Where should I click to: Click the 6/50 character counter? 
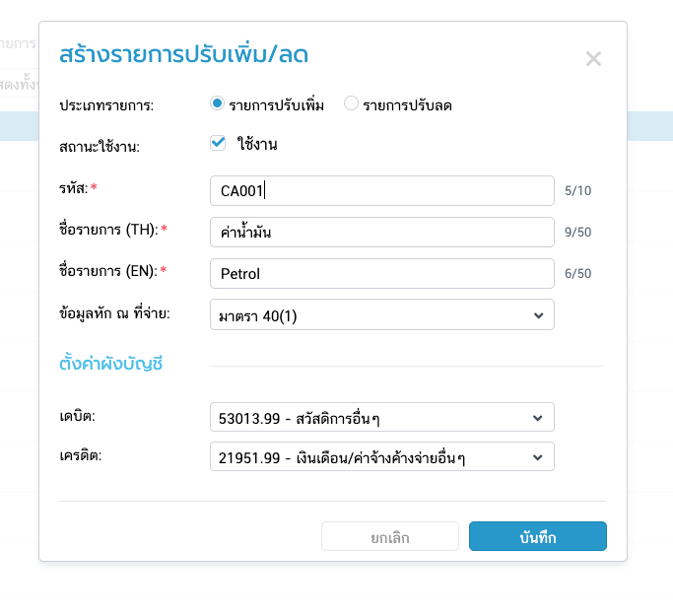tap(578, 274)
